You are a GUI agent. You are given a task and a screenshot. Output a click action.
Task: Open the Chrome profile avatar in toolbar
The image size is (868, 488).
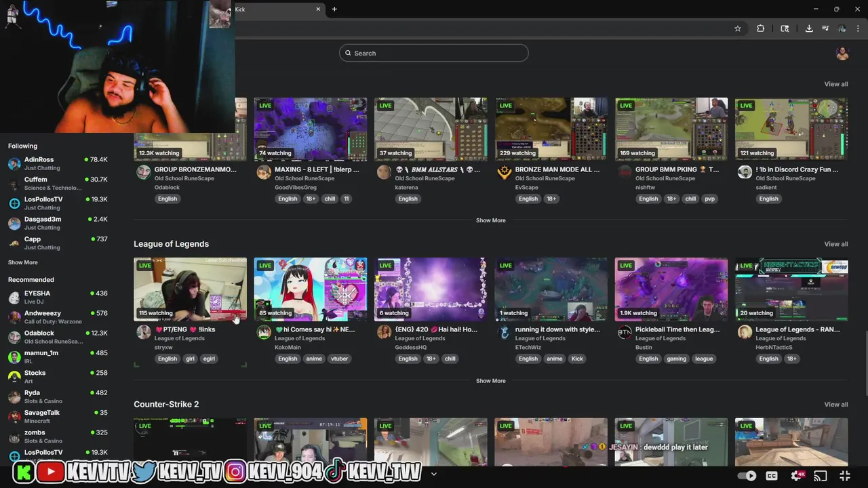click(x=842, y=28)
